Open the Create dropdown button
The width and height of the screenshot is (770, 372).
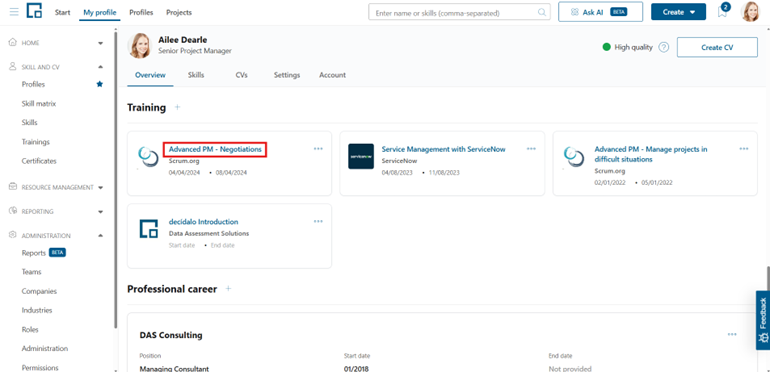click(x=679, y=12)
